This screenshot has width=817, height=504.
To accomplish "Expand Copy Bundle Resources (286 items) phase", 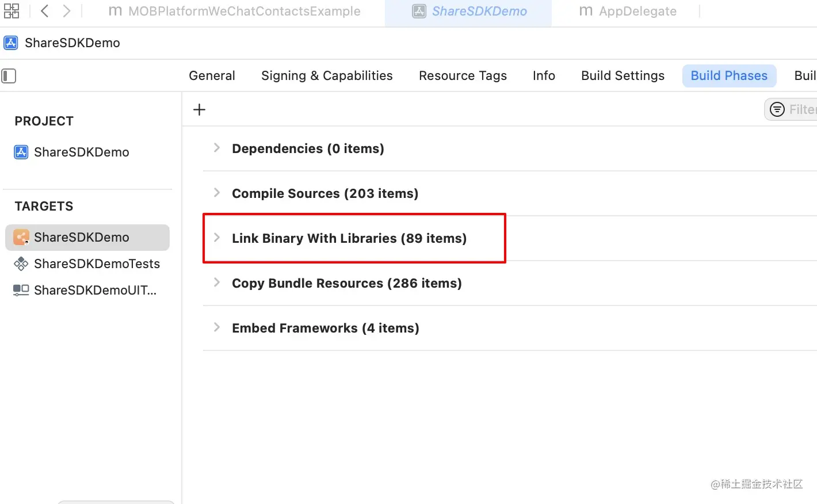I will coord(217,282).
